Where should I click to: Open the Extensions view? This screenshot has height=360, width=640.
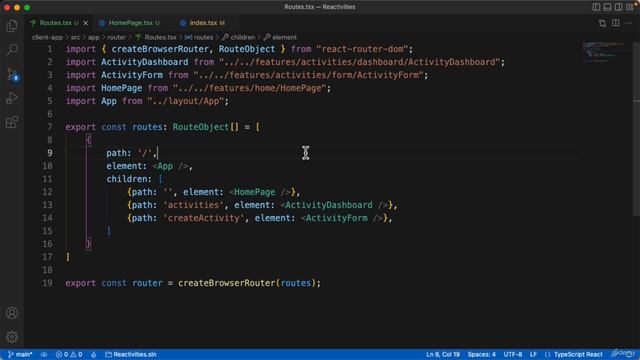point(12,122)
